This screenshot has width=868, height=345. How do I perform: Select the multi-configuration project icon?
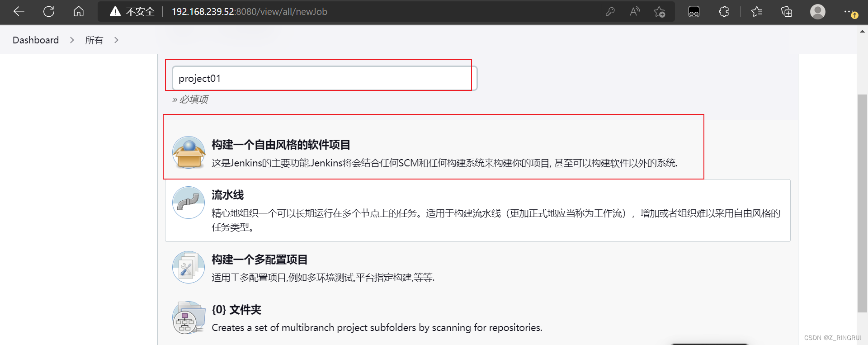[189, 267]
